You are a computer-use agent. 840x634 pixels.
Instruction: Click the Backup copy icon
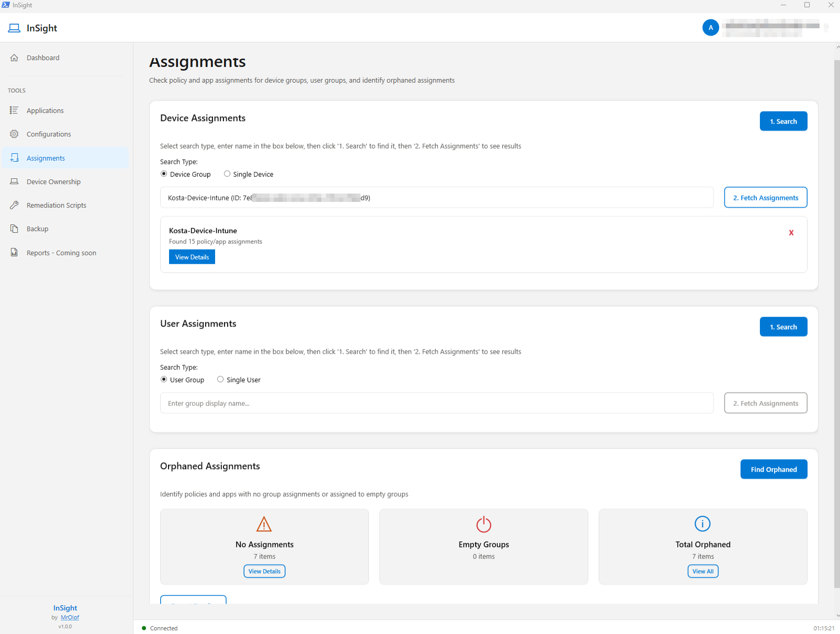coord(14,229)
